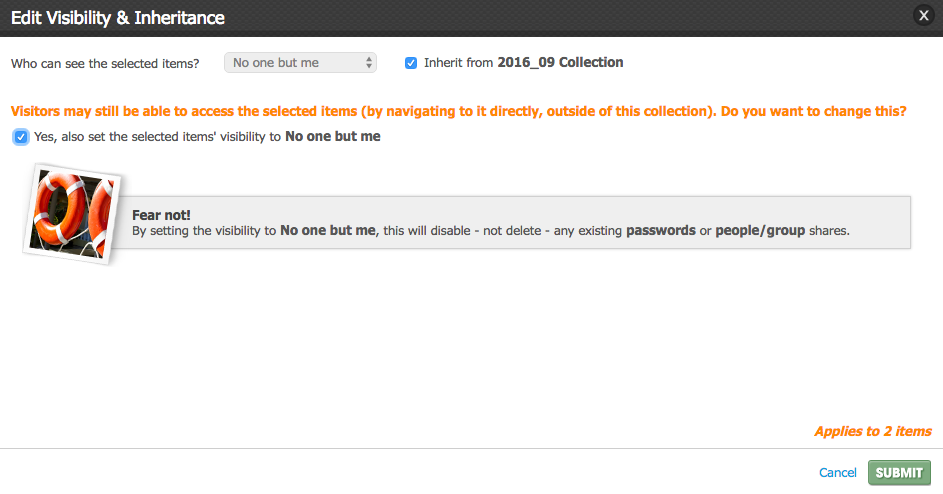Image resolution: width=943 pixels, height=494 pixels.
Task: Click the dialog title 'Edit Visibility & Inheritance'
Action: point(118,17)
